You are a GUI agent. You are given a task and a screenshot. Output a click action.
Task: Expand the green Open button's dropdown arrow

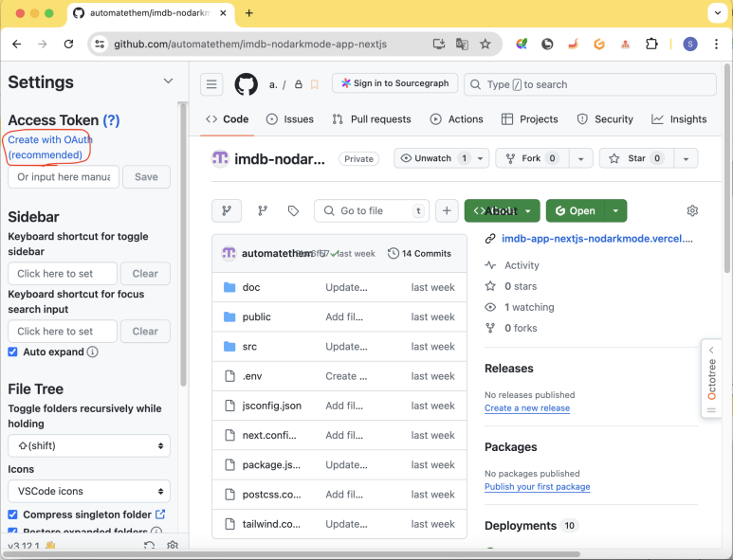(x=615, y=210)
